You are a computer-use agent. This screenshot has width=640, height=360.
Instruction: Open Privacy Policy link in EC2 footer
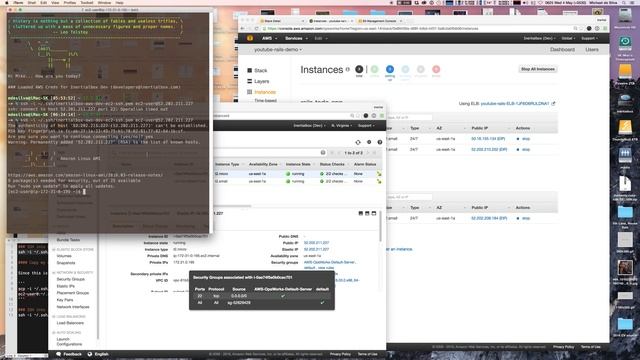pos(340,354)
